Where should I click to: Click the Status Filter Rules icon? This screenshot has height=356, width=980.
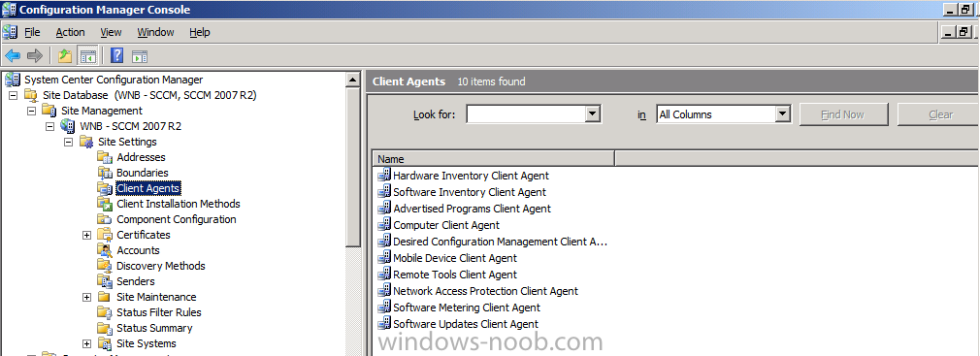point(105,312)
